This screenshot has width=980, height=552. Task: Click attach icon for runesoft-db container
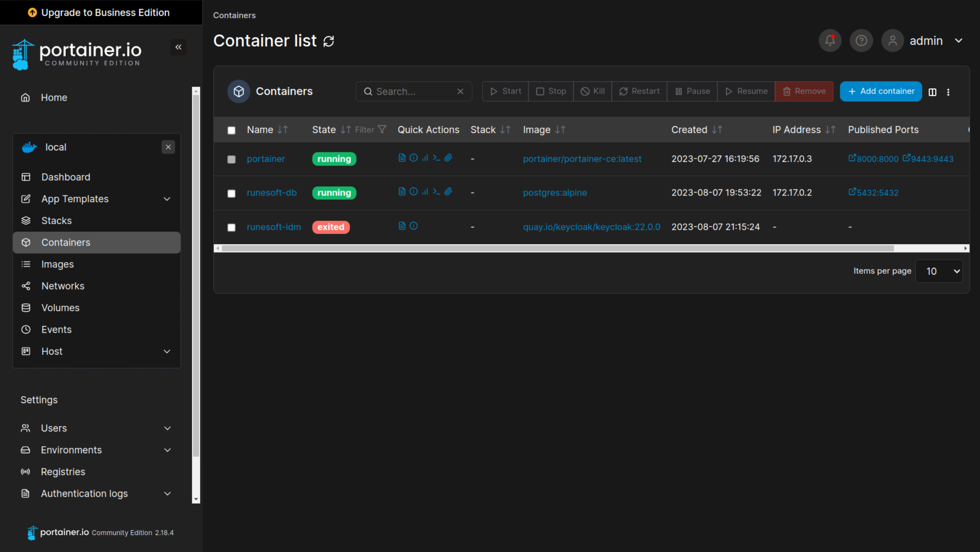(x=448, y=192)
